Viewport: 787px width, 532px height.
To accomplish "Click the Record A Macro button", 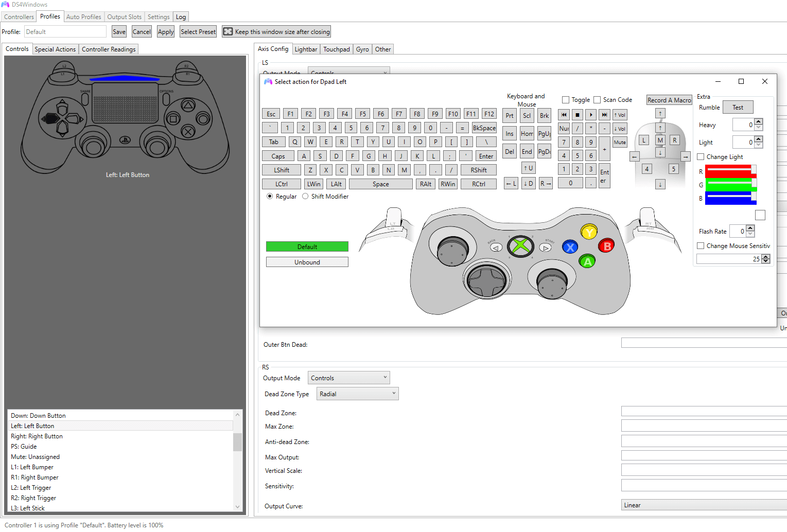I will 669,99.
